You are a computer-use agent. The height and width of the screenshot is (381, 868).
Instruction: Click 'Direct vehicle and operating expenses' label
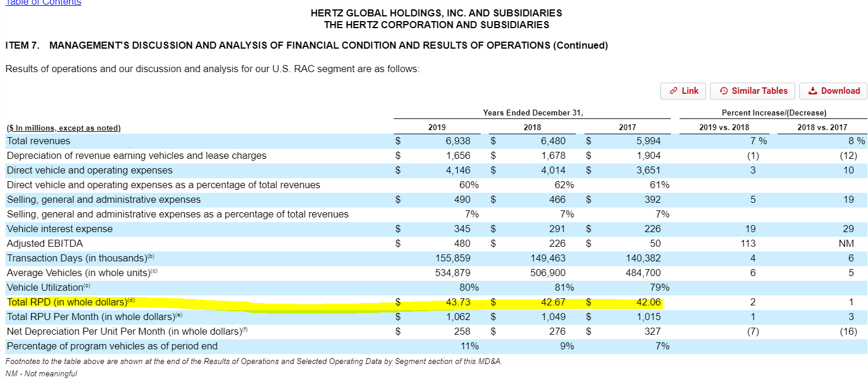(90, 170)
